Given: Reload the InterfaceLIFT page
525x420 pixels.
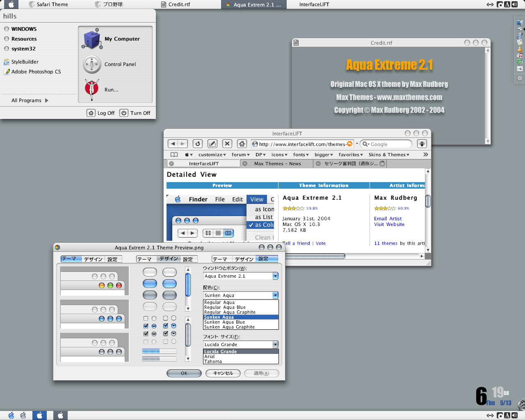Looking at the screenshot, I should tap(198, 144).
